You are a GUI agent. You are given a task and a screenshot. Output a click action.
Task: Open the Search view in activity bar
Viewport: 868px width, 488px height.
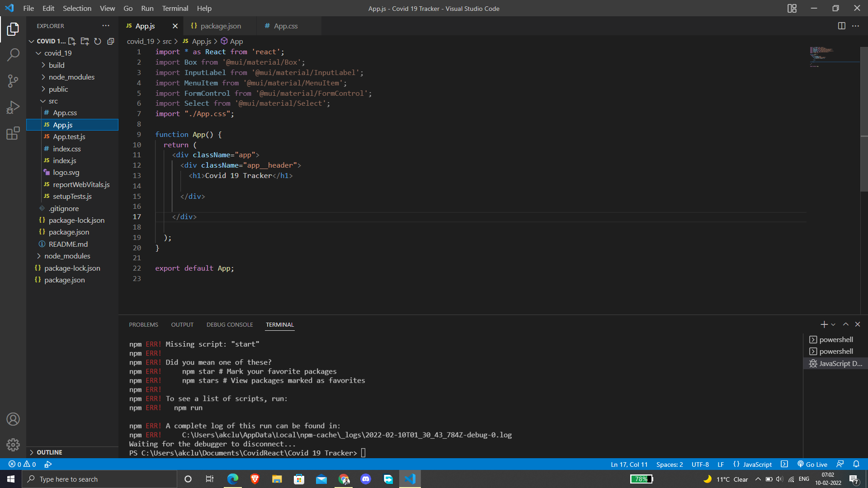click(x=13, y=55)
